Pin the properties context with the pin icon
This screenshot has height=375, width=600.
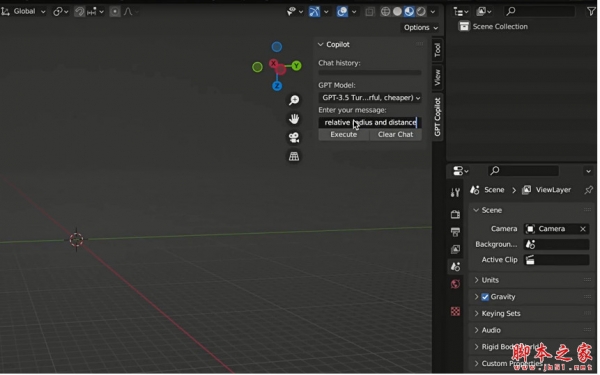coord(589,190)
